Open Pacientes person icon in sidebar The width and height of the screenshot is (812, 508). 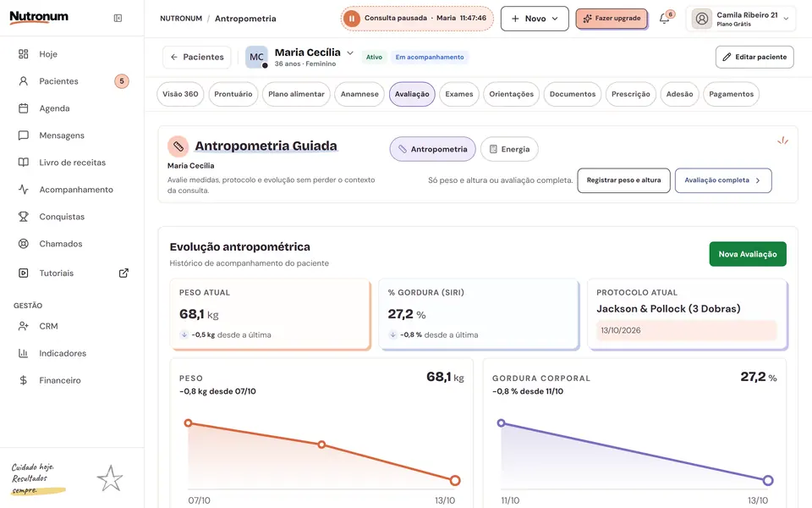click(x=24, y=81)
